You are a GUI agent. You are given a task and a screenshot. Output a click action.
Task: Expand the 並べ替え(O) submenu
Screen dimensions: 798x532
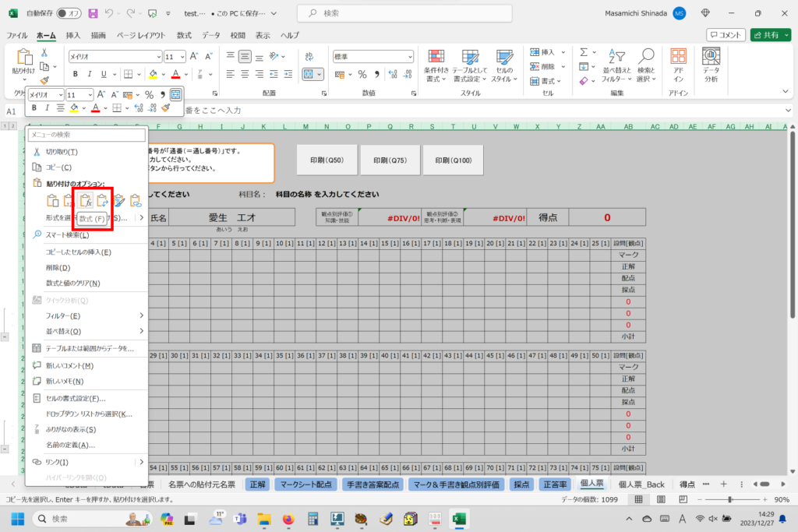[142, 331]
